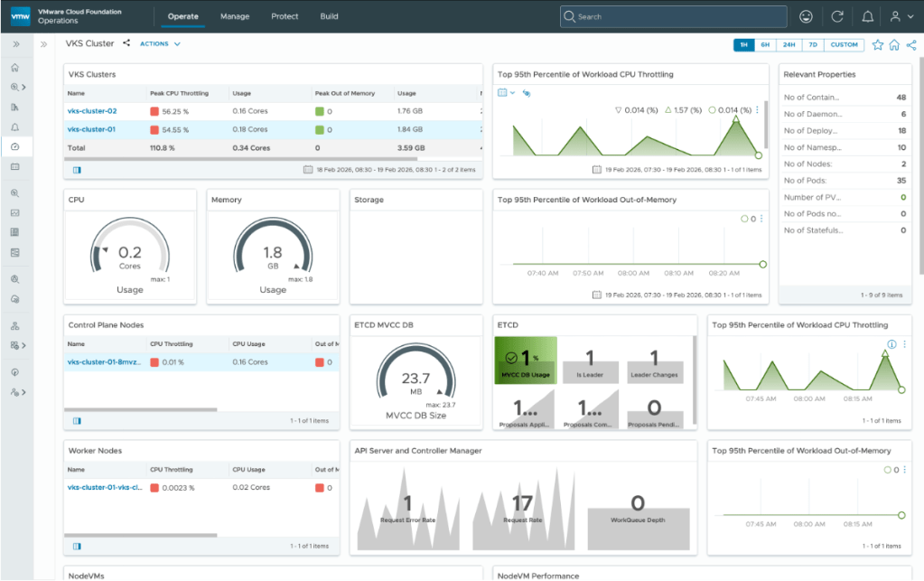Click the chart action icon beside the date dropdown

[527, 93]
